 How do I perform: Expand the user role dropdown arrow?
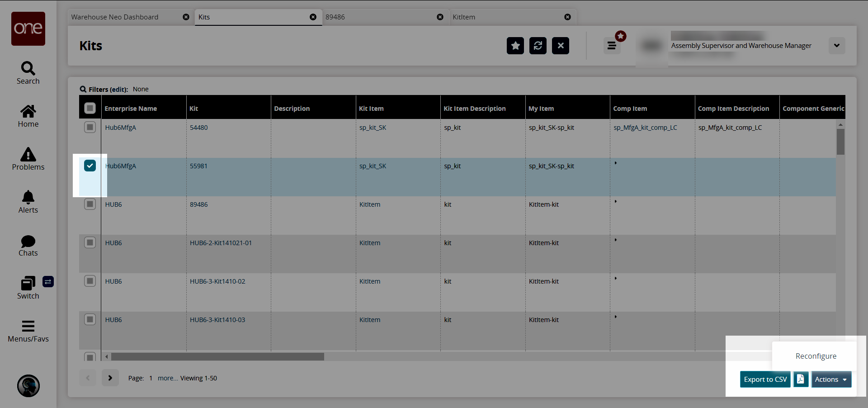pos(836,46)
